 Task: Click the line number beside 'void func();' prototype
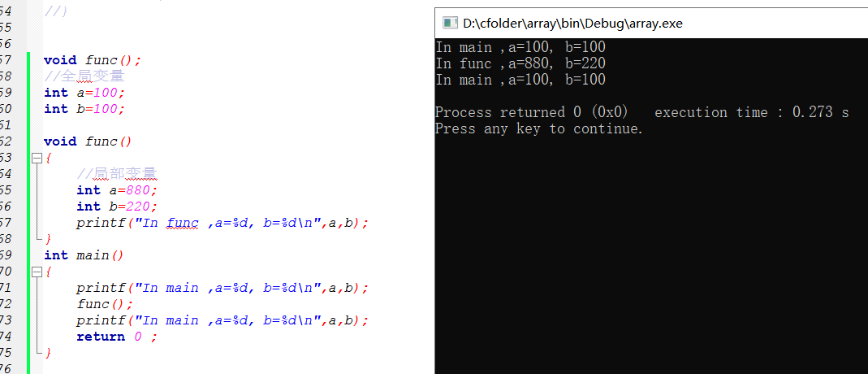pos(5,60)
